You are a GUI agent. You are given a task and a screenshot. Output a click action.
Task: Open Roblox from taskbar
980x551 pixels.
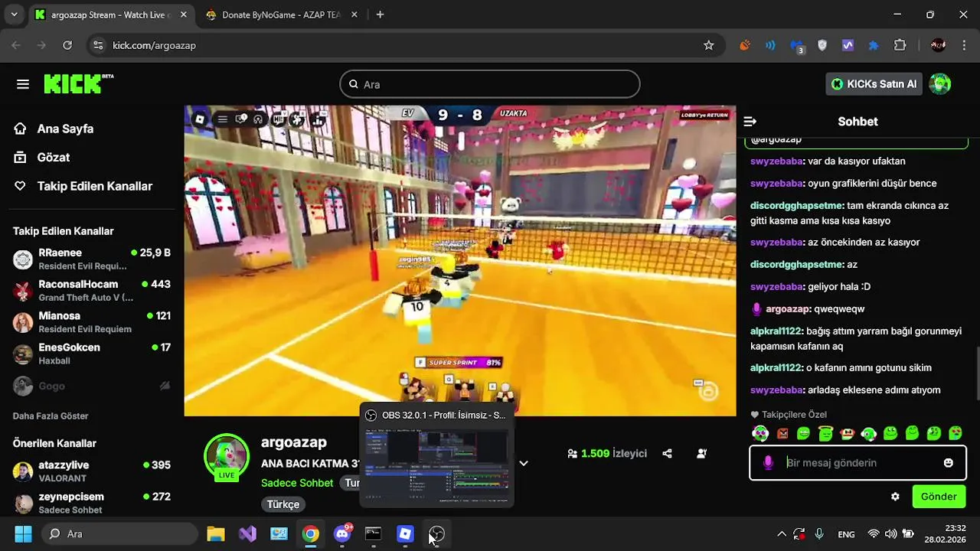point(405,534)
